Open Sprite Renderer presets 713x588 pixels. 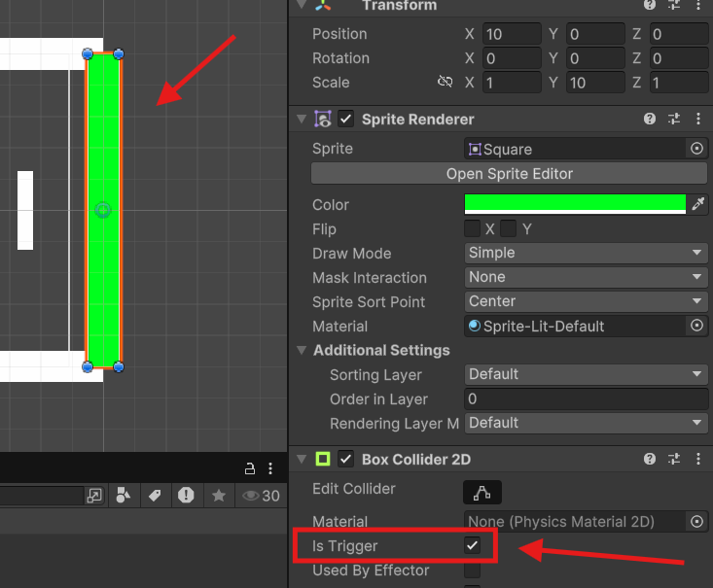[x=674, y=119]
